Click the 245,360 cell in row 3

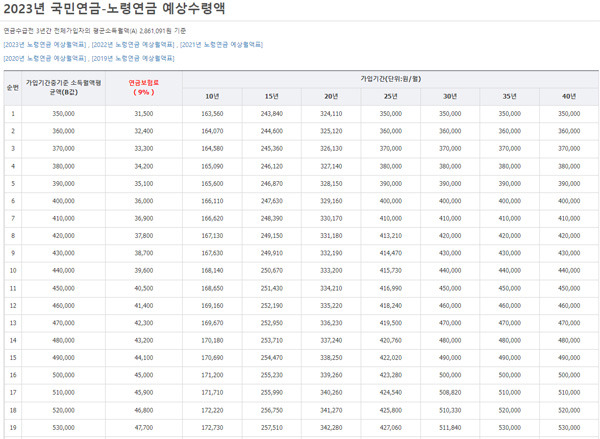(x=272, y=149)
